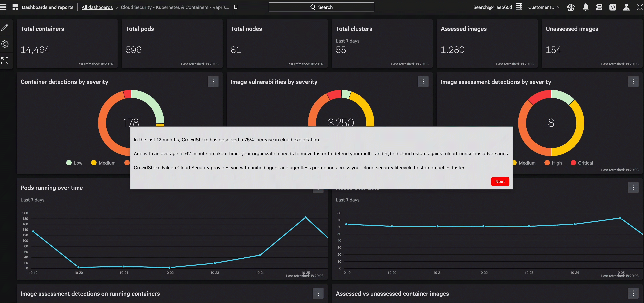Viewport: 644px width, 303px height.
Task: Expand the Customer ID dropdown
Action: (544, 7)
